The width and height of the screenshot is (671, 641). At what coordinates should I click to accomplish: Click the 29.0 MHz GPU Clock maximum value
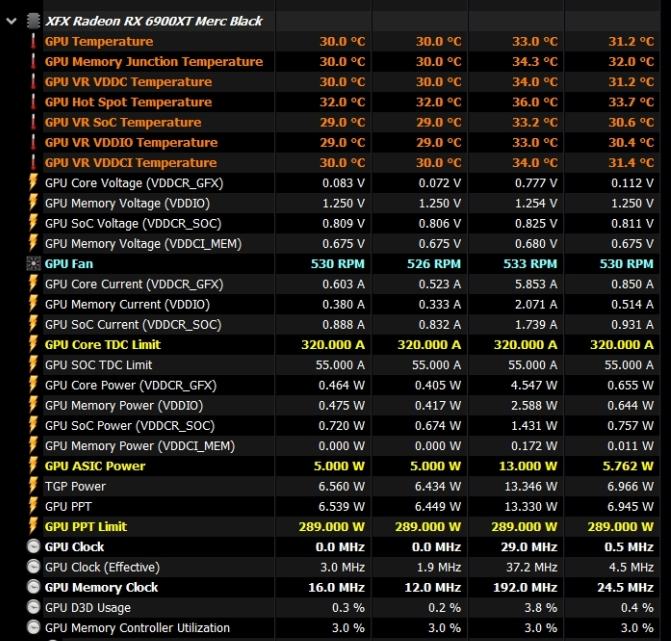529,547
